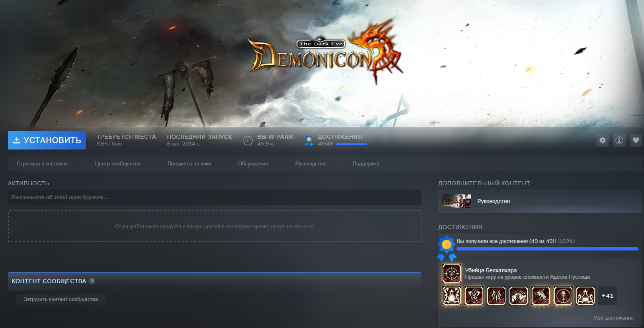Click the Руководство label in ДОПОЛНИТЕЛЬНЫЙ КОНТЕНТ

click(x=494, y=202)
